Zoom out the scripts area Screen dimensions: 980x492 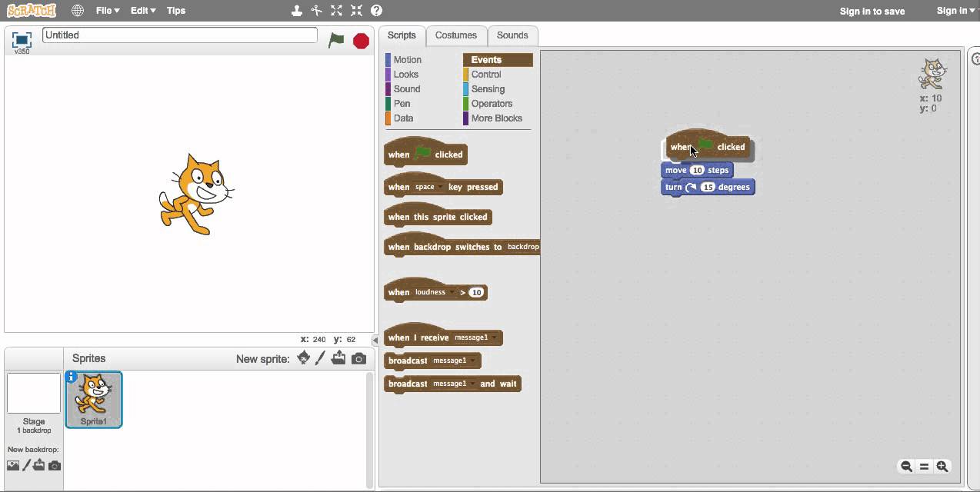(906, 467)
